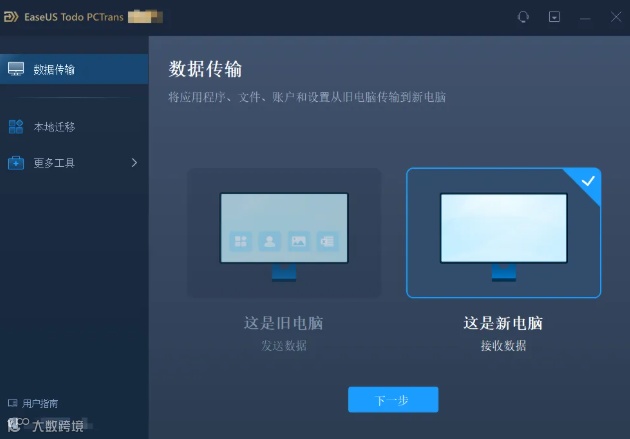Viewport: 630px width, 439px height.
Task: Open the support headset icon in title bar
Action: tap(523, 17)
